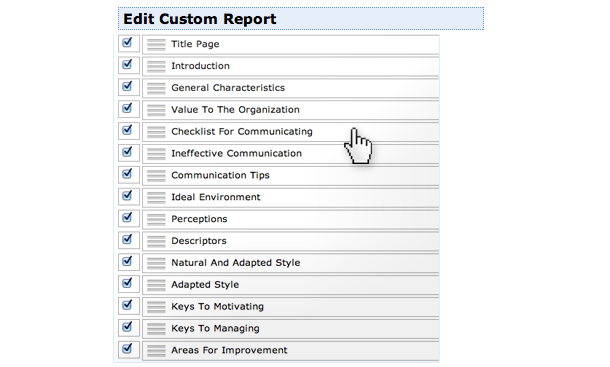Select the Natural And Adapted Style item
This screenshot has height=367, width=610.
291,263
